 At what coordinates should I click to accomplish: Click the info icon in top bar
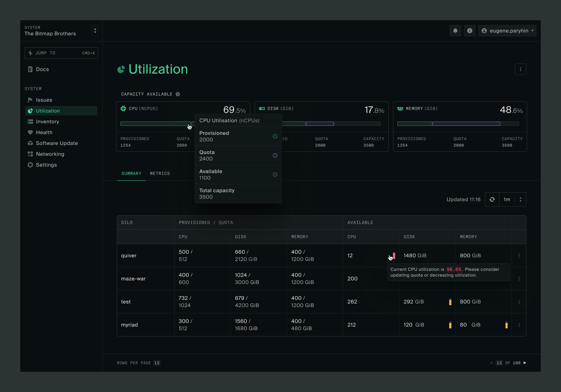(x=469, y=31)
